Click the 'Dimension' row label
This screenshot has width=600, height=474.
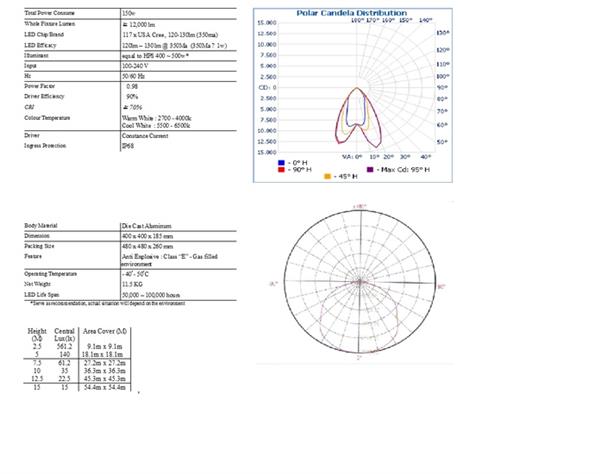coord(37,236)
